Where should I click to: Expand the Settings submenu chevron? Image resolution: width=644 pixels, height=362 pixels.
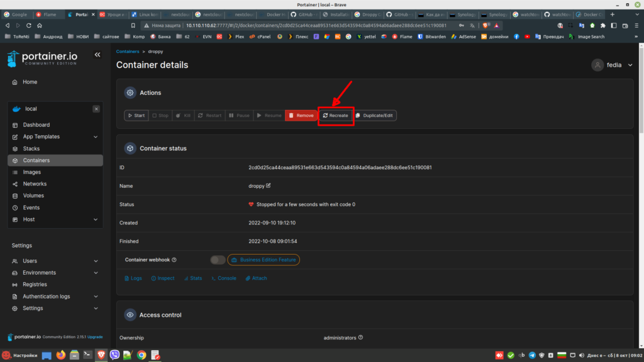point(96,308)
